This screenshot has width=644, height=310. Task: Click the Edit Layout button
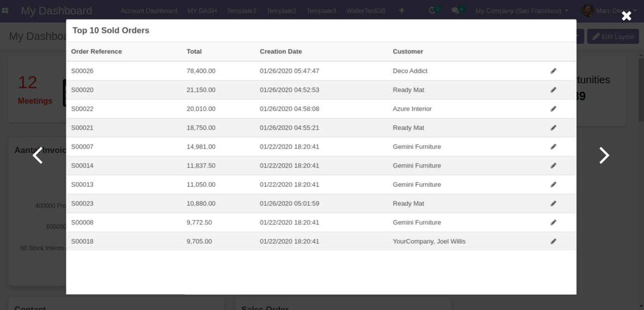(613, 36)
